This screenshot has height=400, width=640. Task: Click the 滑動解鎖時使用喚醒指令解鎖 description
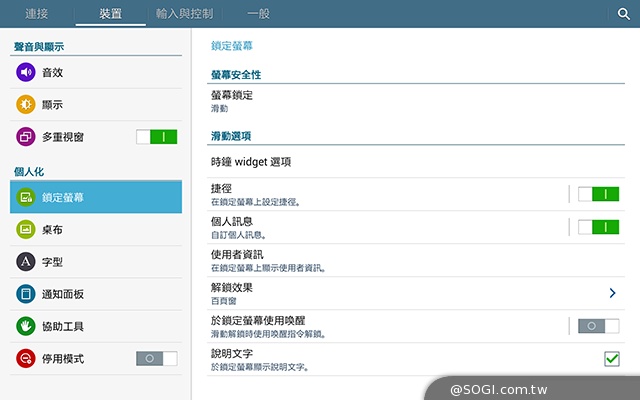269,334
